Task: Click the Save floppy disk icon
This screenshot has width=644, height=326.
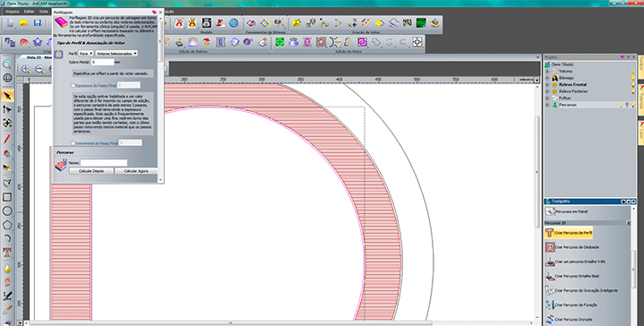Action: 38,23
